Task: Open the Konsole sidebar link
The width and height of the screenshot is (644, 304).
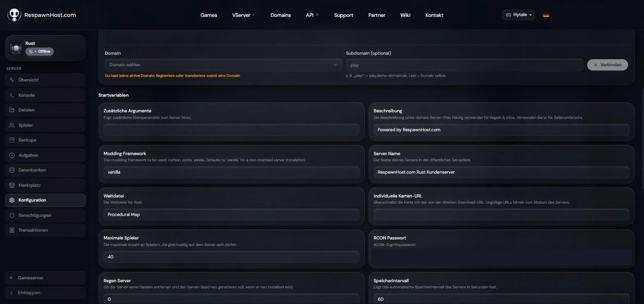Action: 45,95
